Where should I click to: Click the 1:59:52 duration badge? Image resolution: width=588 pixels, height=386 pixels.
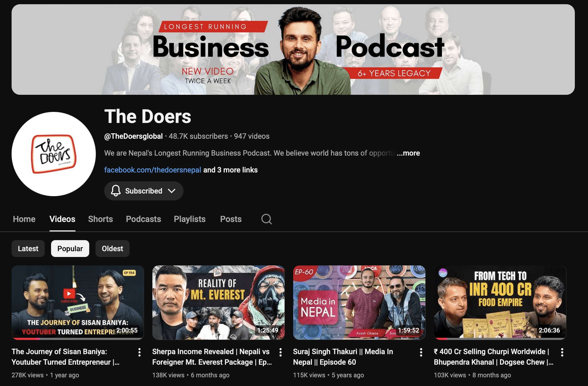click(408, 330)
